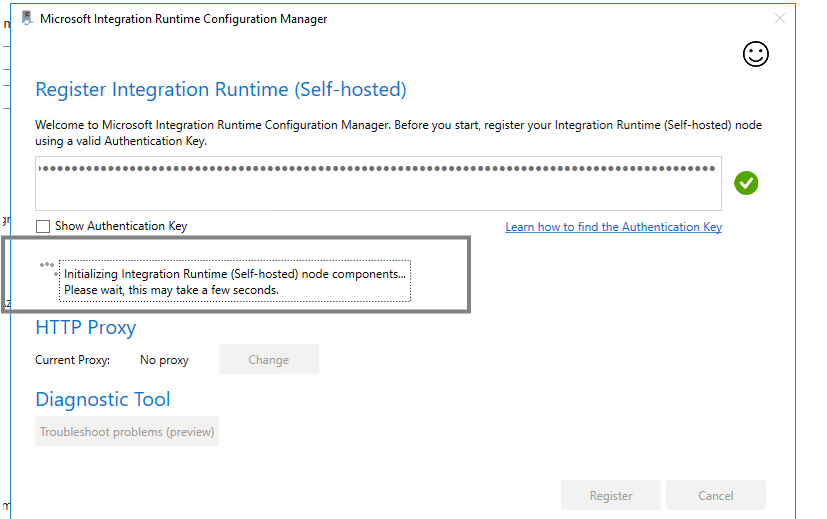Click the "Show Authentication Key" label text
Screen dimensions: 827x519
120,226
